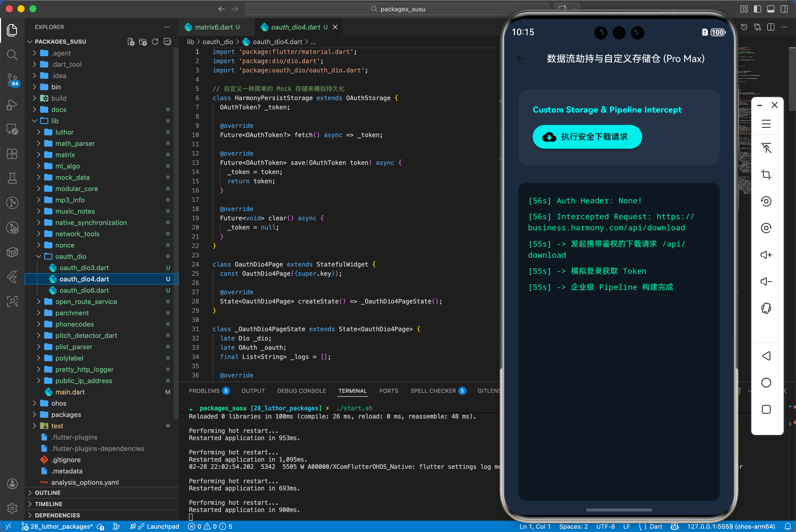796x532 pixels.
Task: Toggle bottom panel layout icon
Action: [771, 9]
